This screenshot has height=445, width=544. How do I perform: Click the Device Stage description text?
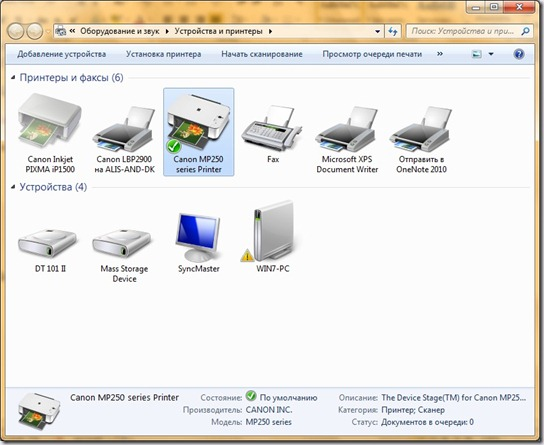(453, 397)
